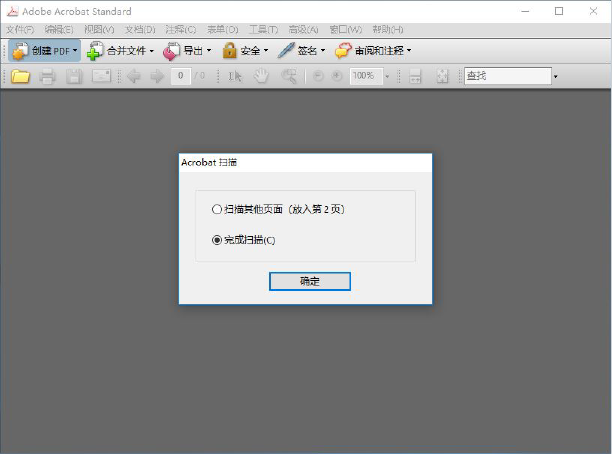Image resolution: width=612 pixels, height=454 pixels.
Task: Click the Find (查找) search field
Action: pyautogui.click(x=508, y=76)
